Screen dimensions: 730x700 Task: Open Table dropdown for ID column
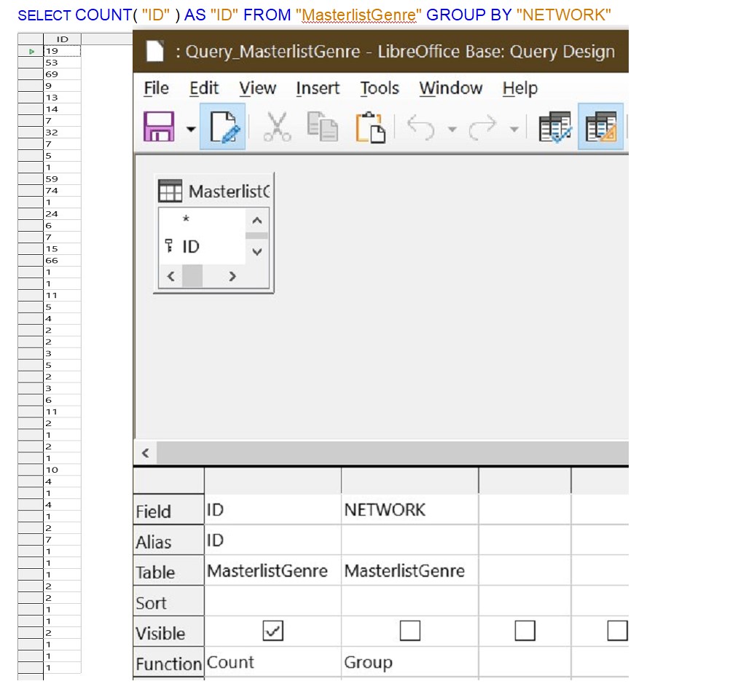[272, 570]
